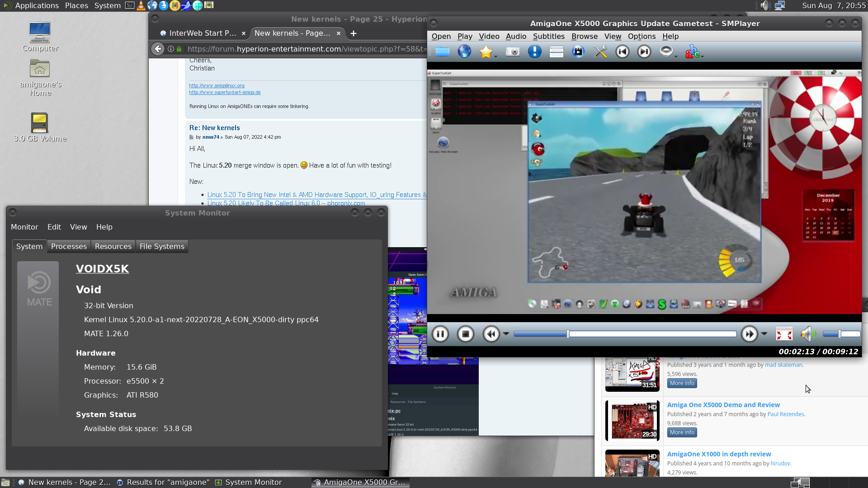Viewport: 868px width, 488px height.
Task: Expand the audio track dropdown arrow
Action: (676, 56)
